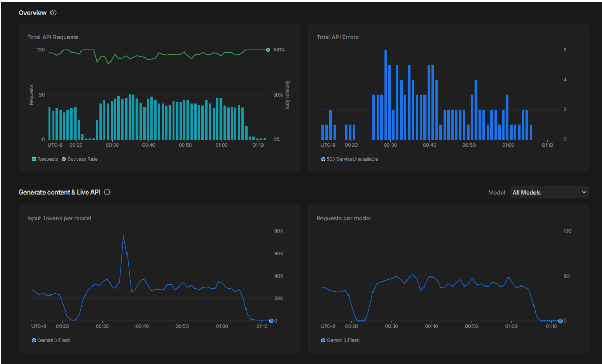Click the peak spike in Input Tokens chart
The image size is (602, 364).
(x=123, y=236)
